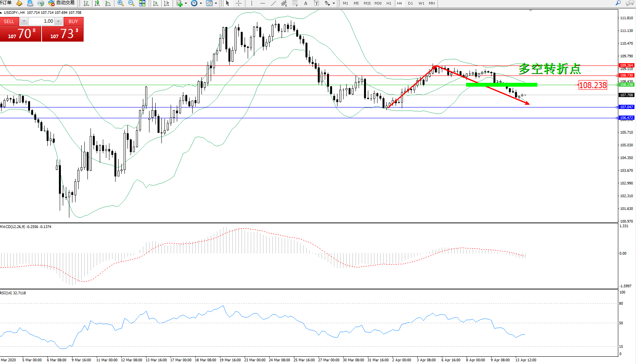636x364 pixels.
Task: Switch to the M15 timeframe
Action: (367, 3)
